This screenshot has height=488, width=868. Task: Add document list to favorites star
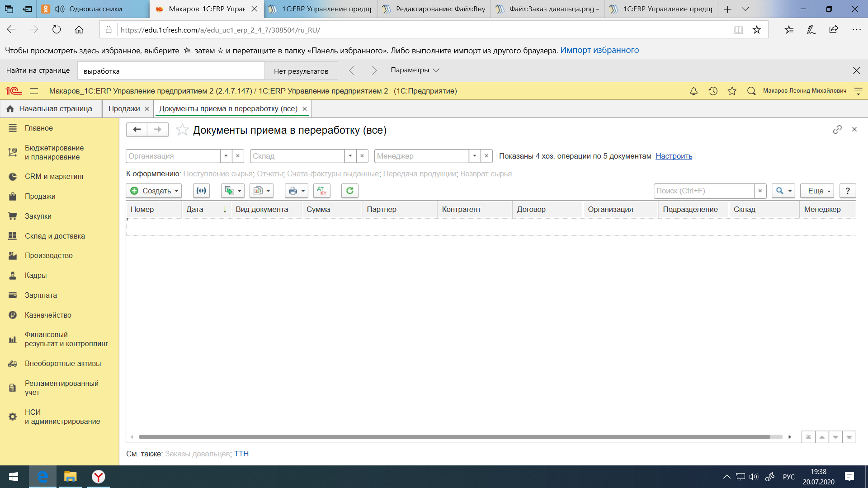coord(182,130)
